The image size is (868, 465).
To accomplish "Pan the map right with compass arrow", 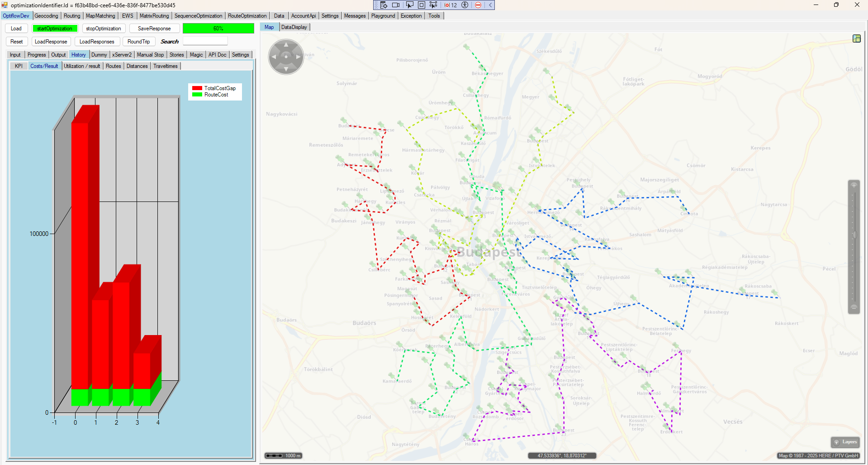I will pos(298,57).
